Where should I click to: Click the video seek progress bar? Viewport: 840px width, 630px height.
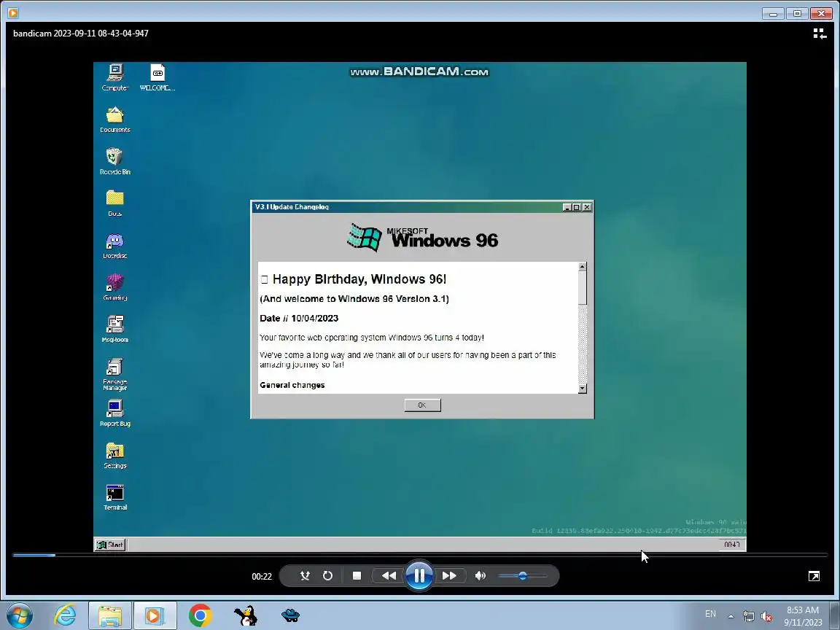point(420,555)
